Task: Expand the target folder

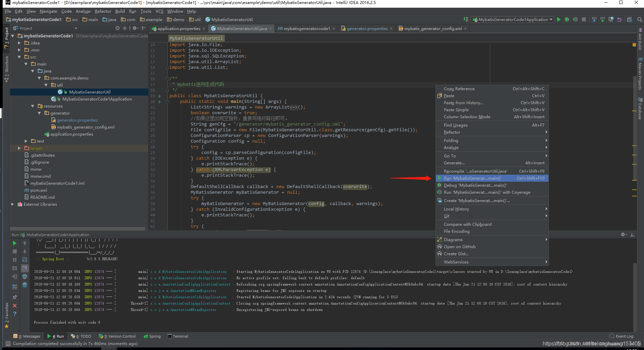Action: pos(19,148)
